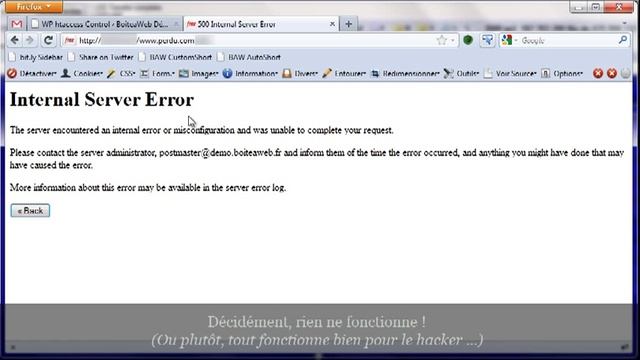Open the Share on Twitter bookmark
Screen dimensions: 640x360
(101, 57)
